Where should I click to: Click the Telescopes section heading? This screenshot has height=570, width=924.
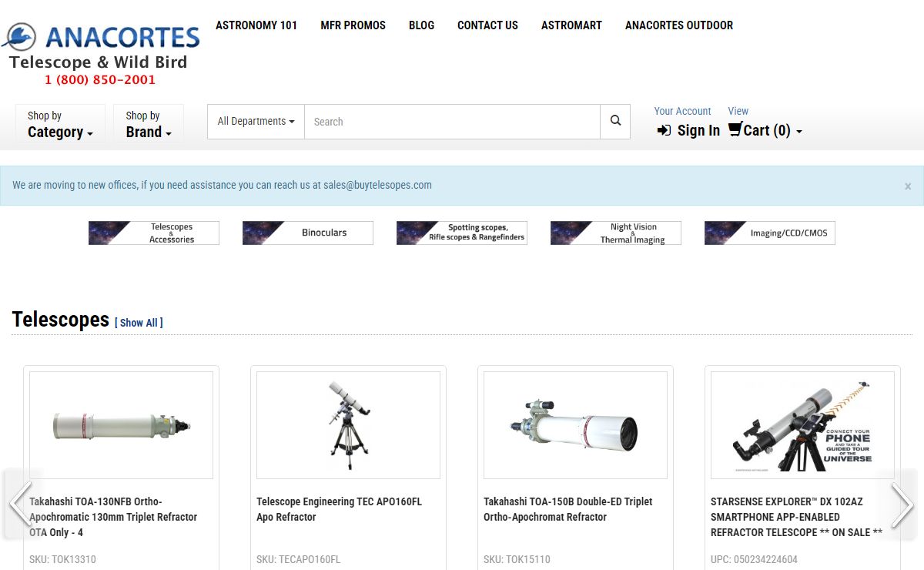(x=61, y=319)
